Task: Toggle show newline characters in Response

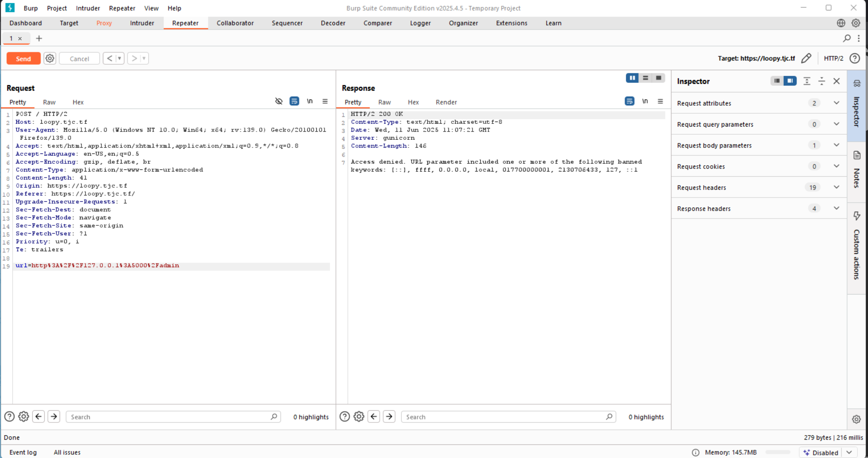Action: [x=645, y=101]
